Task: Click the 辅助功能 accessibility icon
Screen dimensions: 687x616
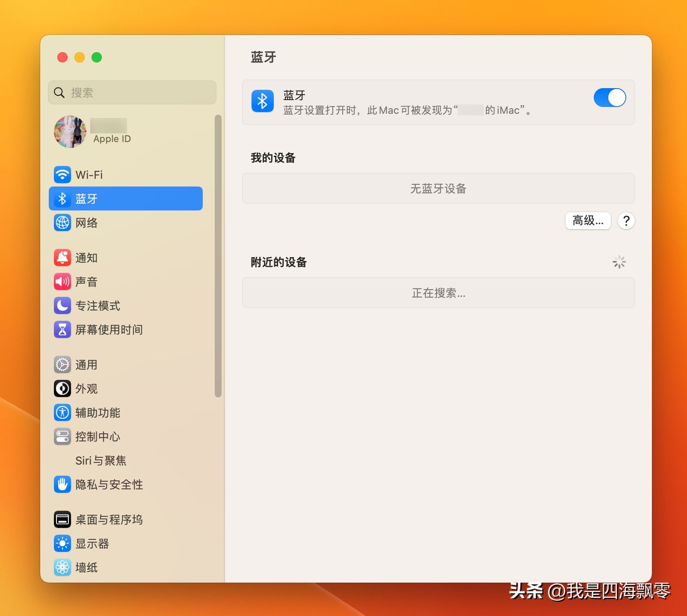Action: point(62,412)
